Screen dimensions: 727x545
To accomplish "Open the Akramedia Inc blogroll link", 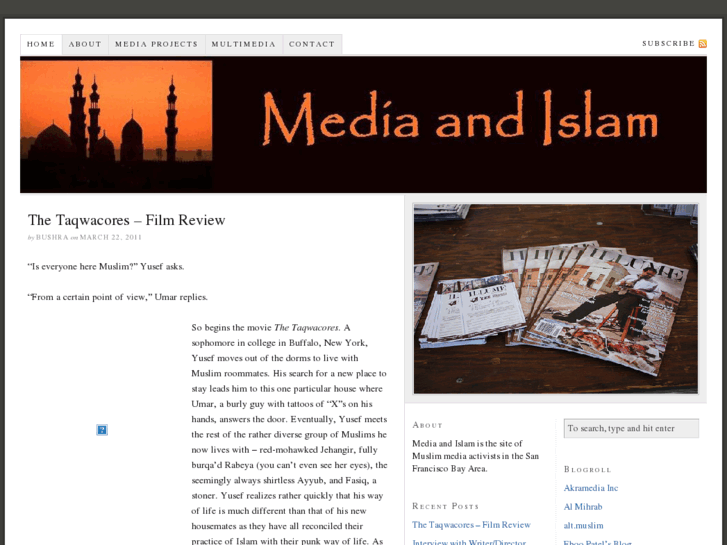I will point(591,488).
